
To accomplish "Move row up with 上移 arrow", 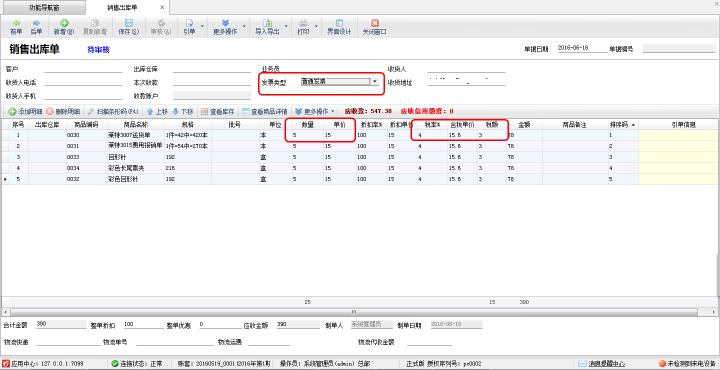I will (157, 111).
